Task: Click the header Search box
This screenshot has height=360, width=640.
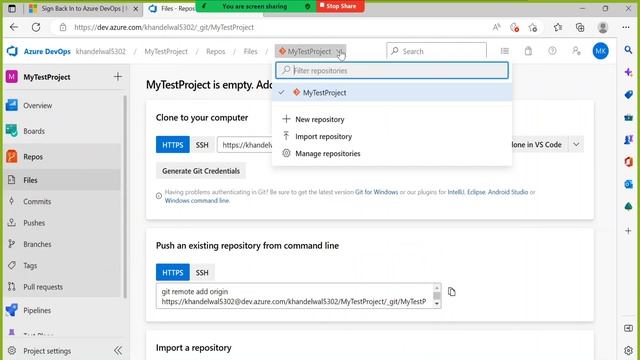Action: [x=436, y=51]
